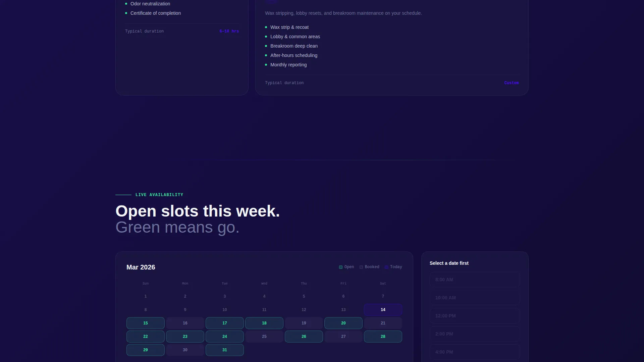Viewport: 644px width, 362px height.
Task: Click the Booked legend swatch
Action: pyautogui.click(x=361, y=267)
